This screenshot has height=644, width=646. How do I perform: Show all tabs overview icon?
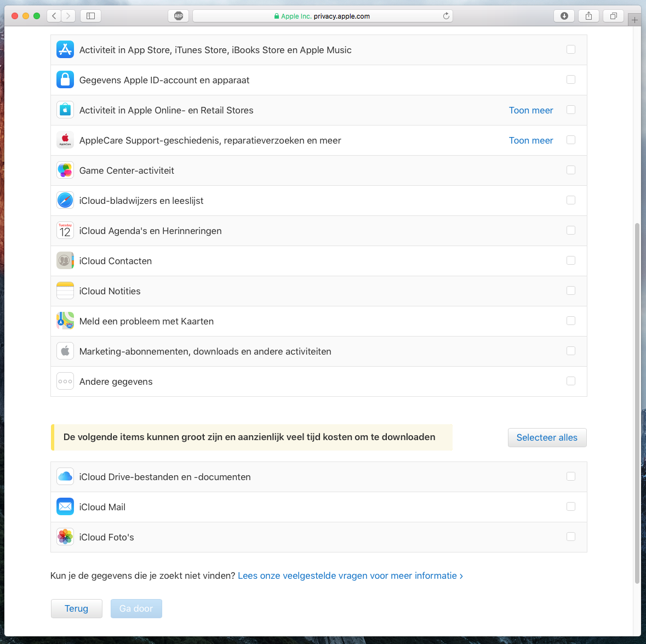613,16
